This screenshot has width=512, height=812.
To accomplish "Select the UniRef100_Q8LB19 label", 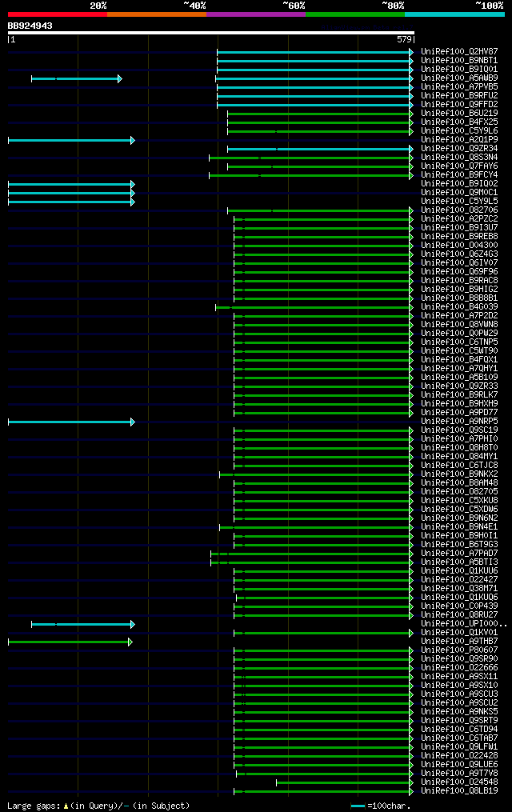I will click(x=459, y=791).
